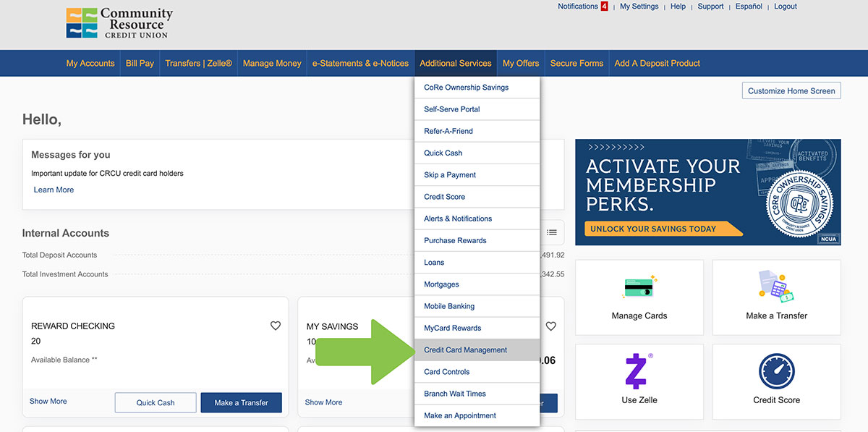The width and height of the screenshot is (868, 432).
Task: Open e-Statements & e-Notices menu
Action: click(360, 64)
